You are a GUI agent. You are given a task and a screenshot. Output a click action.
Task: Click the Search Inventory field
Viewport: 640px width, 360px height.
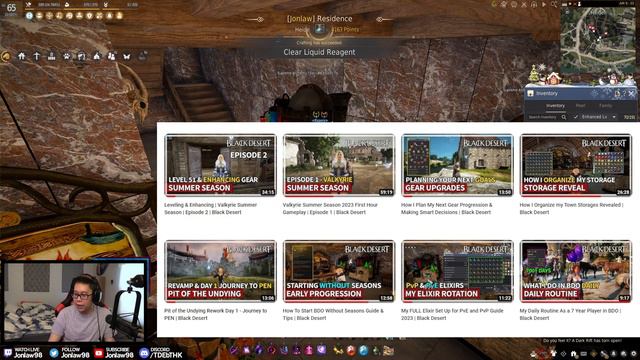pyautogui.click(x=547, y=117)
